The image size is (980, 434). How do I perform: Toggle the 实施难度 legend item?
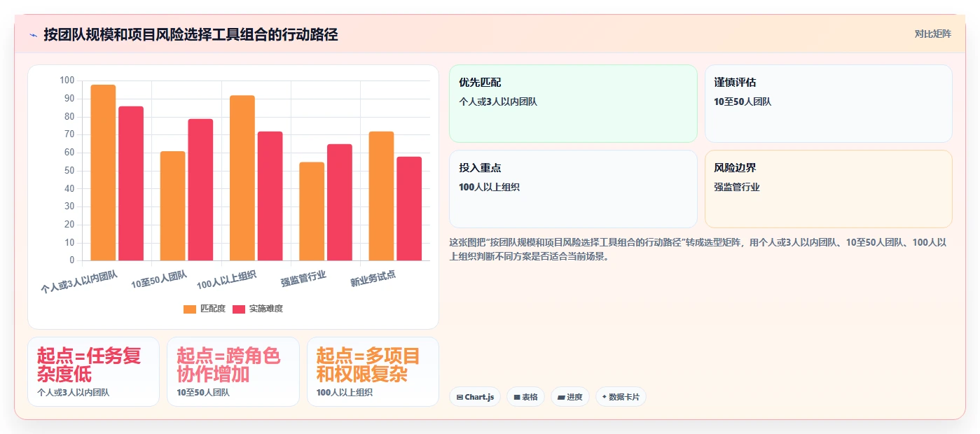[x=258, y=309]
